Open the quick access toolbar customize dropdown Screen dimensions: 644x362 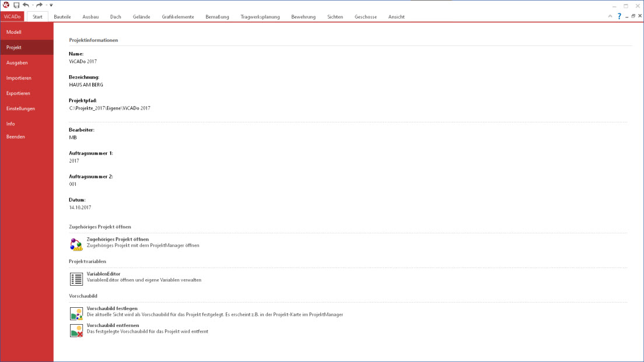pyautogui.click(x=51, y=5)
